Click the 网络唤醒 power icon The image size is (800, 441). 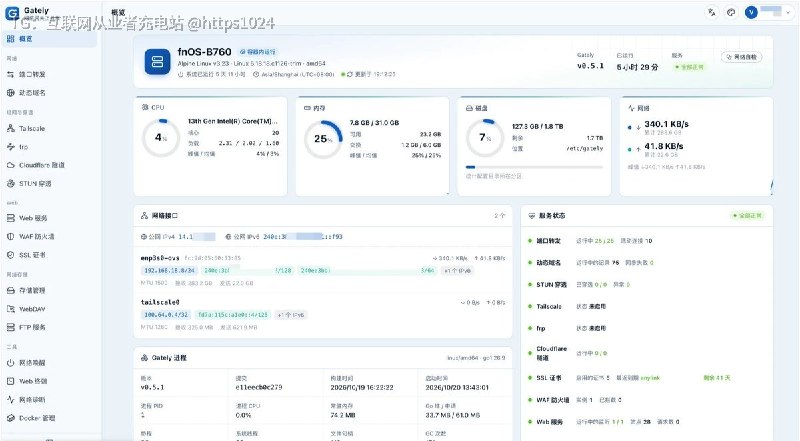click(10, 363)
